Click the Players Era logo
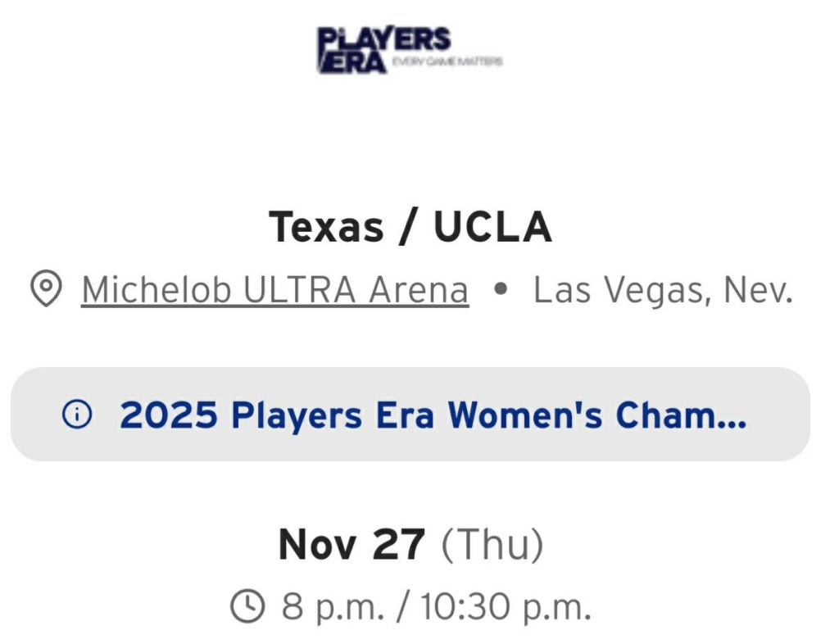This screenshot has width=839, height=644. [x=383, y=50]
